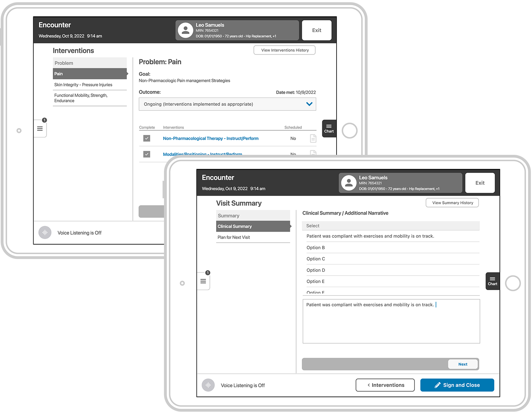
Task: Open the document icon next to Modalities/Positioning
Action: (313, 153)
